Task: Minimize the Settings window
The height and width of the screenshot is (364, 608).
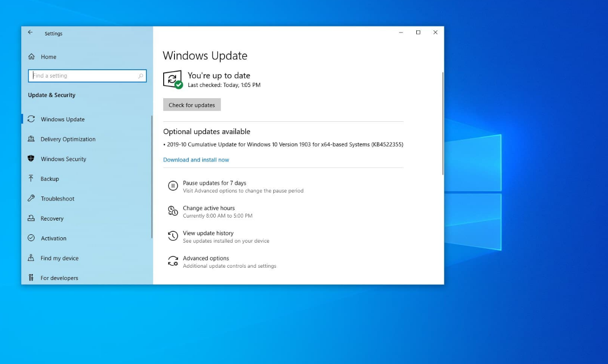Action: (401, 32)
